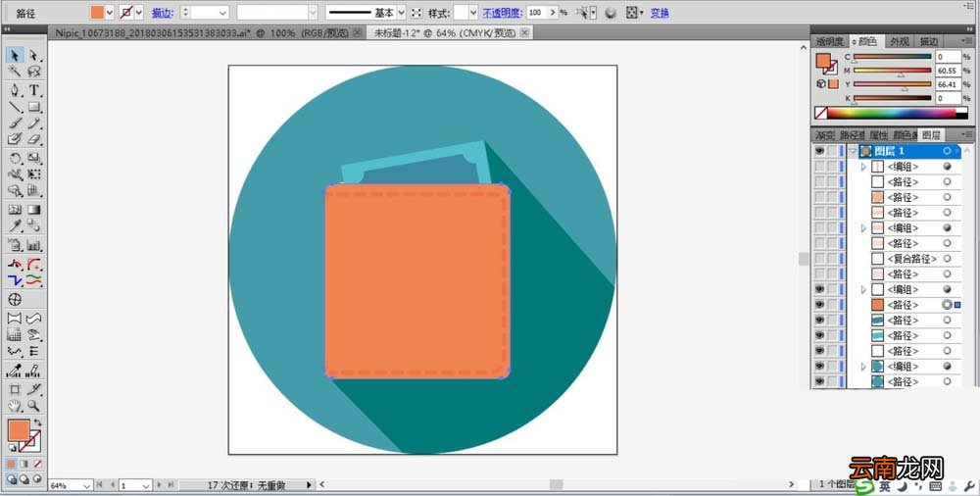Select the Lasso tool
The image size is (980, 496).
(33, 72)
